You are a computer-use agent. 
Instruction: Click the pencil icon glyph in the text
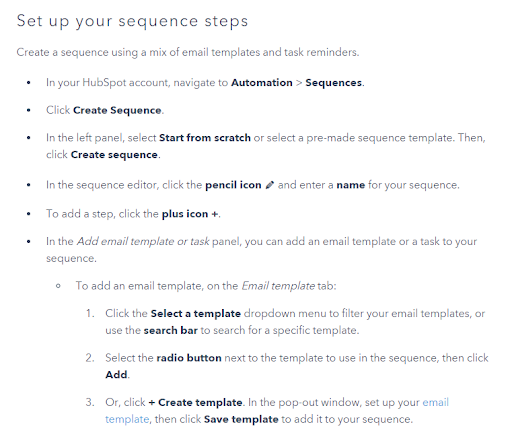pyautogui.click(x=270, y=185)
